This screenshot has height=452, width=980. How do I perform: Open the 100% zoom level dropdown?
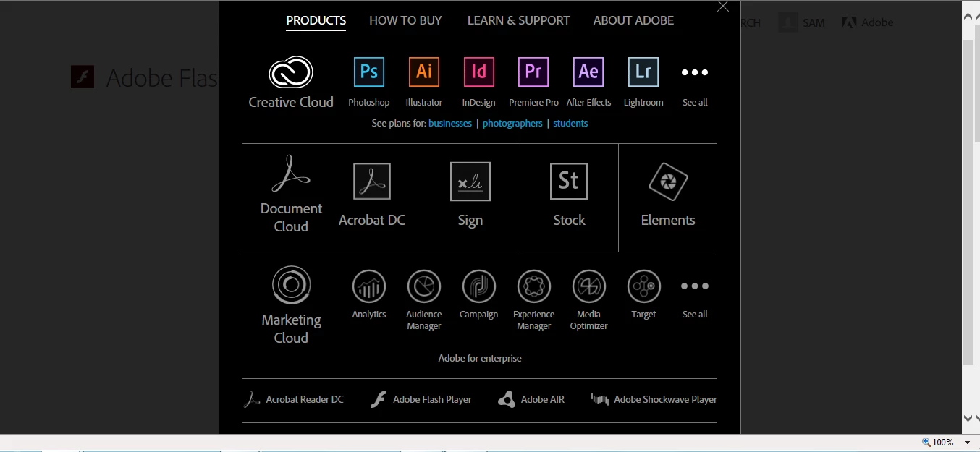pyautogui.click(x=968, y=443)
